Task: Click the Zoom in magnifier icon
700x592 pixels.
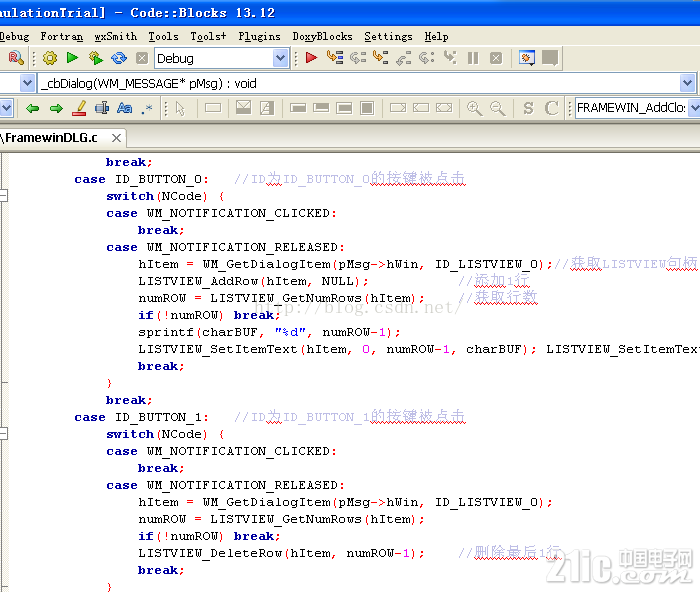Action: (x=475, y=108)
